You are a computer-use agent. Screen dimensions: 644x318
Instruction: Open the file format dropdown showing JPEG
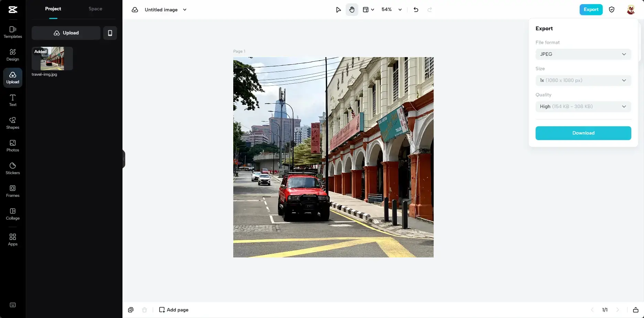[583, 54]
